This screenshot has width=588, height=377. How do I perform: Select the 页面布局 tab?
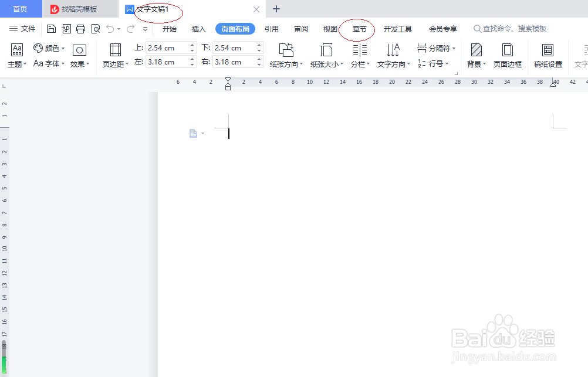pyautogui.click(x=235, y=29)
